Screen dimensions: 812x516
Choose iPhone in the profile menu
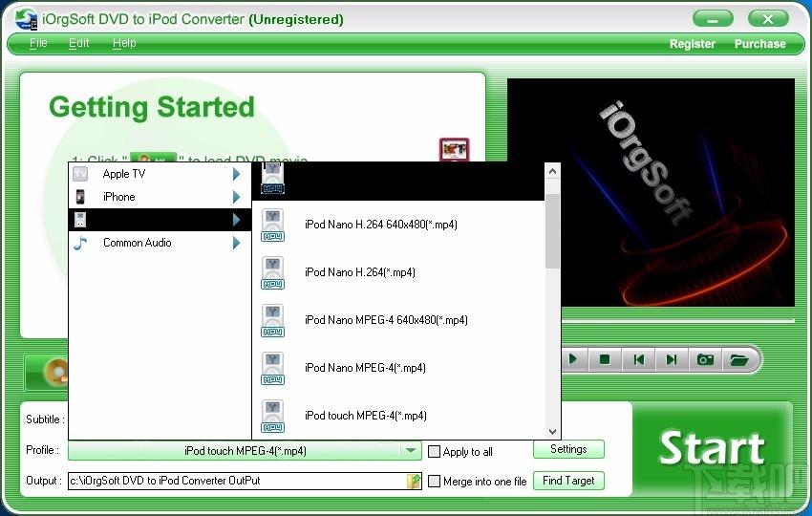click(160, 197)
